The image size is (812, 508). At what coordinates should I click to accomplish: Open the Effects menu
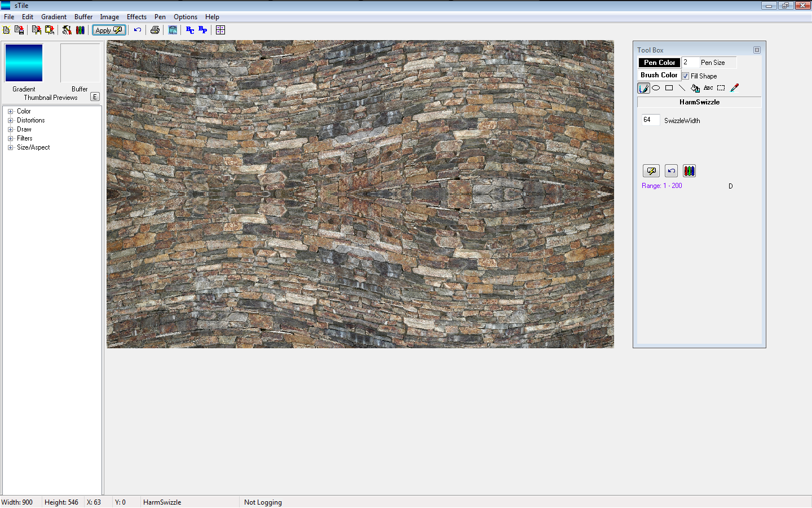point(136,16)
